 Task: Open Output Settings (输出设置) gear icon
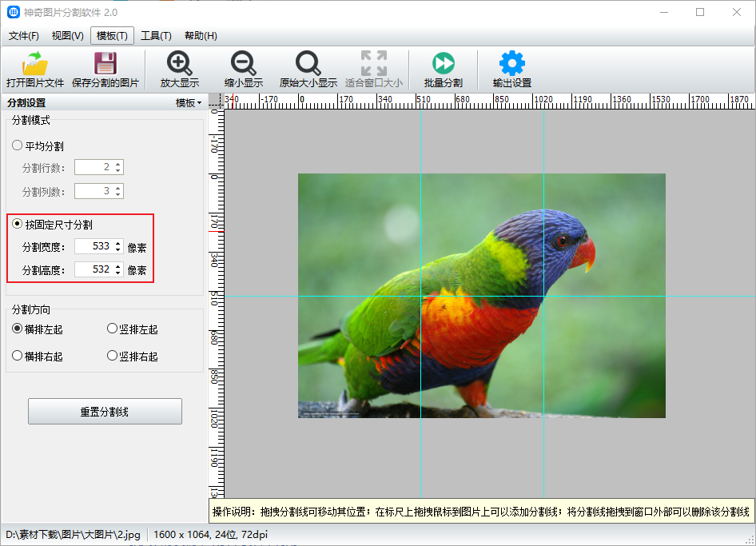pos(511,64)
